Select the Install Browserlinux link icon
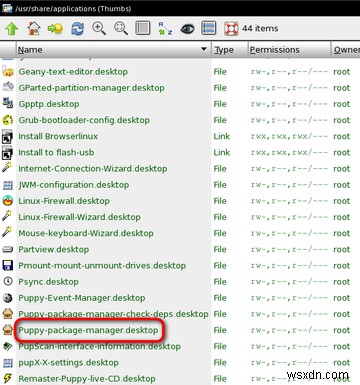This screenshot has width=360, height=385. (7, 136)
